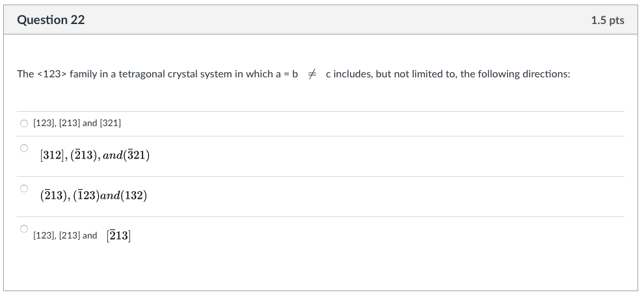Screen dimensions: 644x297
Task: Click the '[123], [213] and' text in last option
Action: click(x=65, y=235)
